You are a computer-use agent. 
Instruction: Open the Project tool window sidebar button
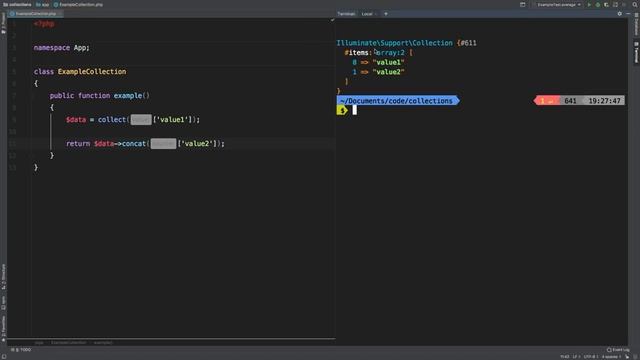tap(3, 23)
